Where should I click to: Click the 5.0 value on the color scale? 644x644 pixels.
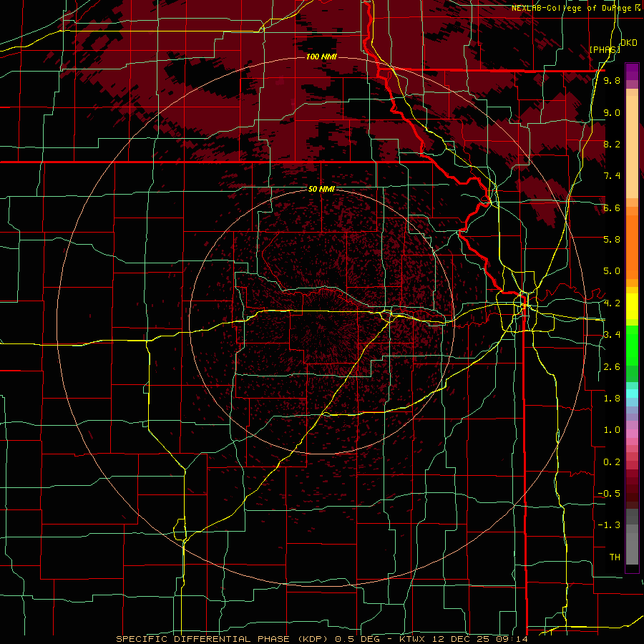coord(612,271)
